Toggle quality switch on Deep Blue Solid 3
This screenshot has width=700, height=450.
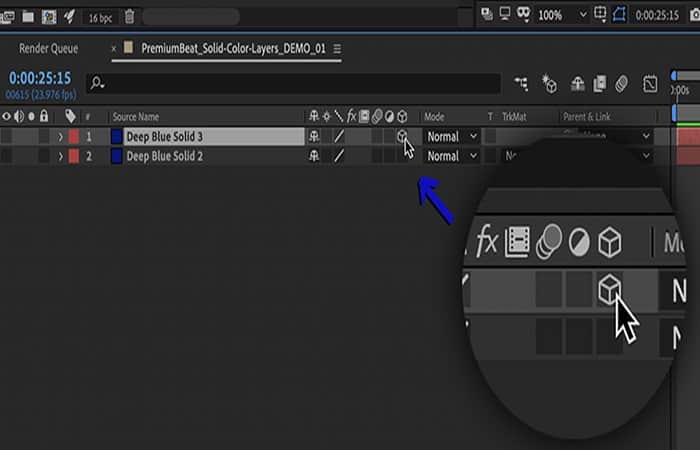click(x=339, y=137)
